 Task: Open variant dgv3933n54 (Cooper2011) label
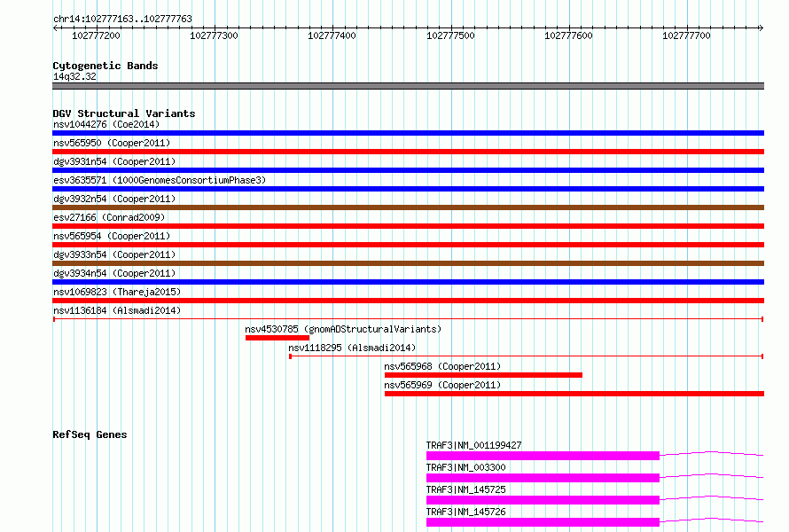114,254
